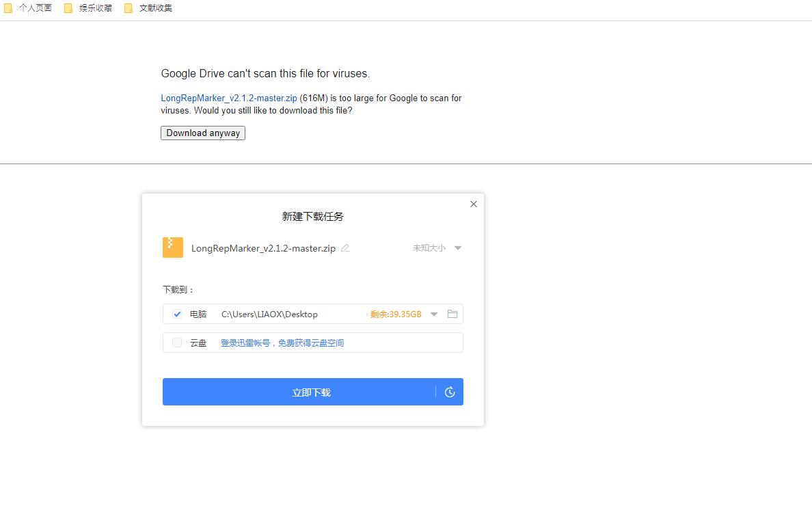The width and height of the screenshot is (812, 521).
Task: Click the 文献收集 bookmark folder icon
Action: tap(128, 8)
